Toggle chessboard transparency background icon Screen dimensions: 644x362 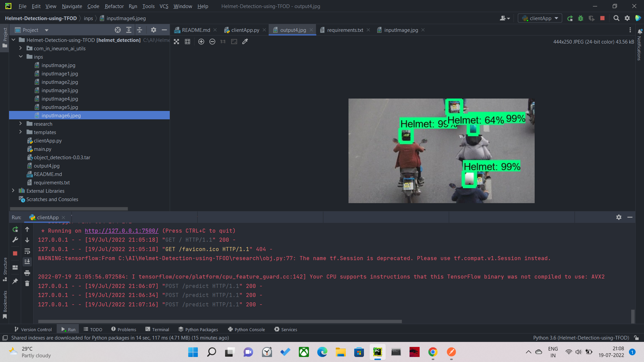point(176,42)
